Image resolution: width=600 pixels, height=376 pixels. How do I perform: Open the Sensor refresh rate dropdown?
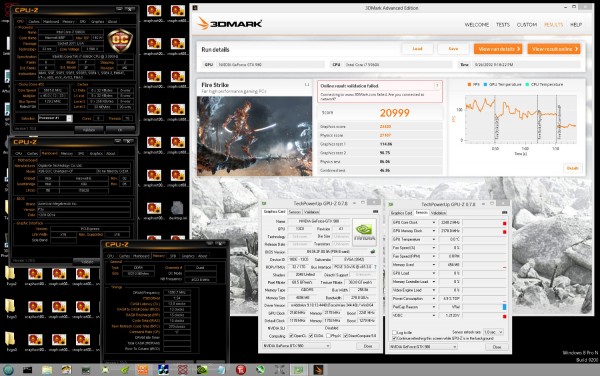493,332
